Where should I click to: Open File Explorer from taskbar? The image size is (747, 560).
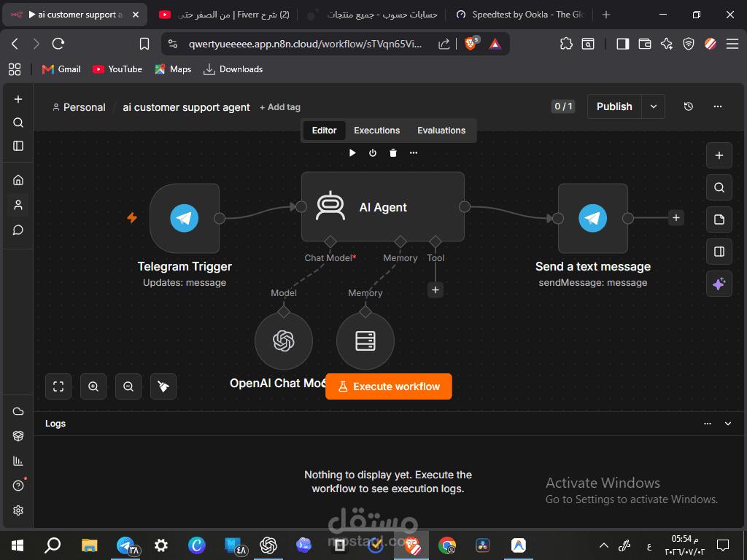click(89, 545)
